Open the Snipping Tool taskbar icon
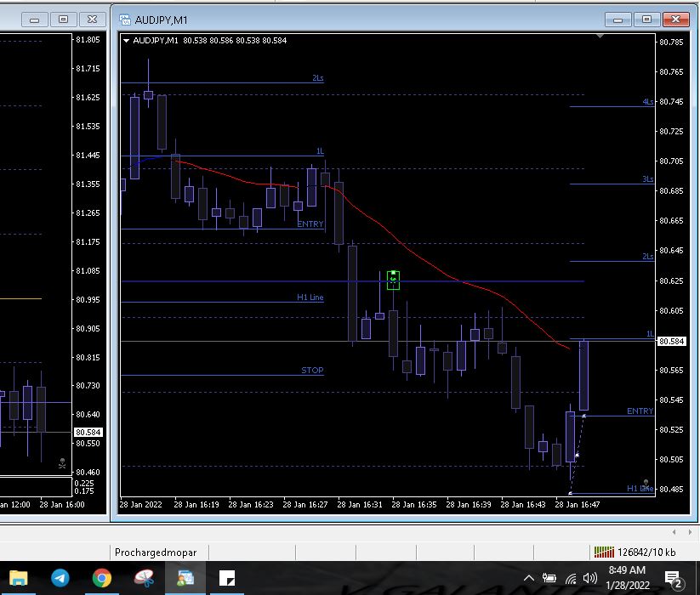This screenshot has height=595, width=700. [144, 579]
